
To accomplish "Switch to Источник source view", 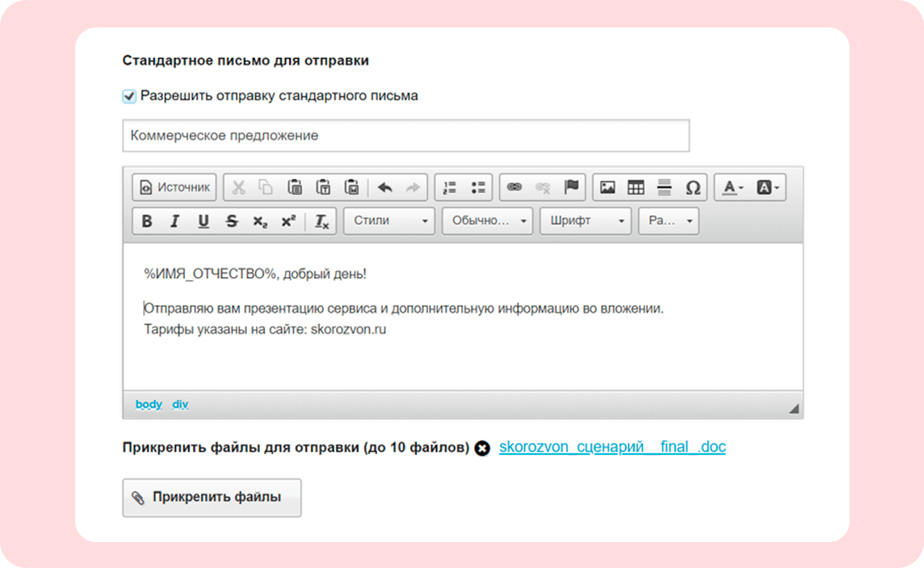I will [x=174, y=187].
